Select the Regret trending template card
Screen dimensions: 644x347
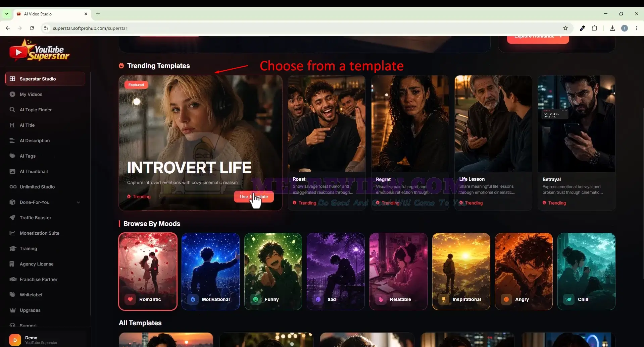coord(410,143)
